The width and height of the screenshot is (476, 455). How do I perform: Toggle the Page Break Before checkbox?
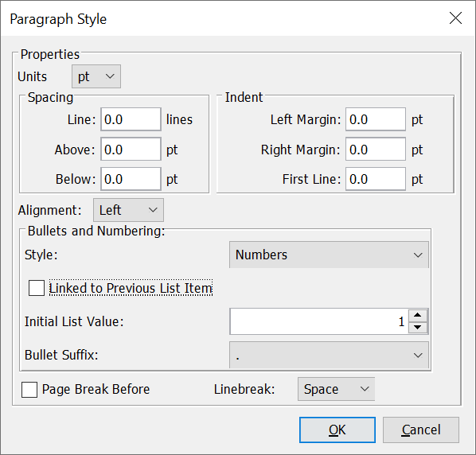[29, 390]
